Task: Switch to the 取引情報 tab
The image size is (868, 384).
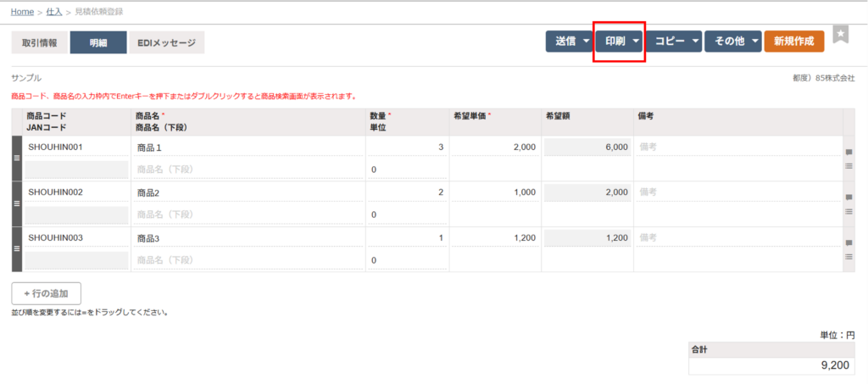Action: (x=40, y=42)
